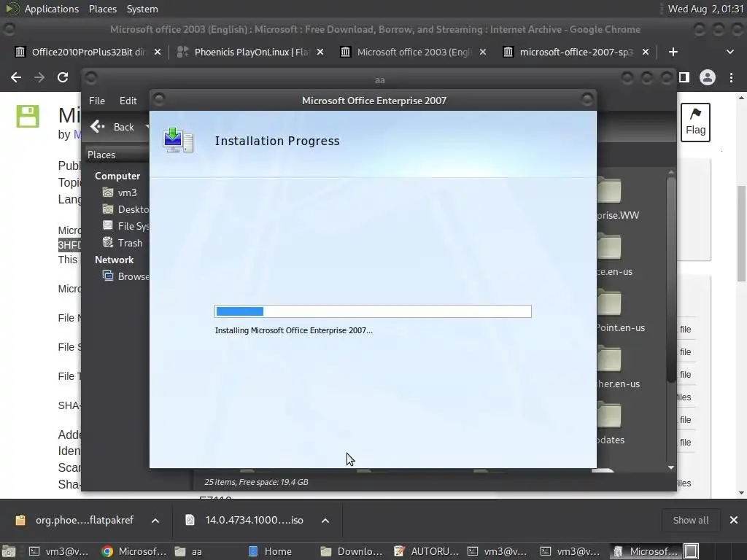Select vm3 home in Places sidebar
Image resolution: width=747 pixels, height=560 pixels.
point(120,192)
